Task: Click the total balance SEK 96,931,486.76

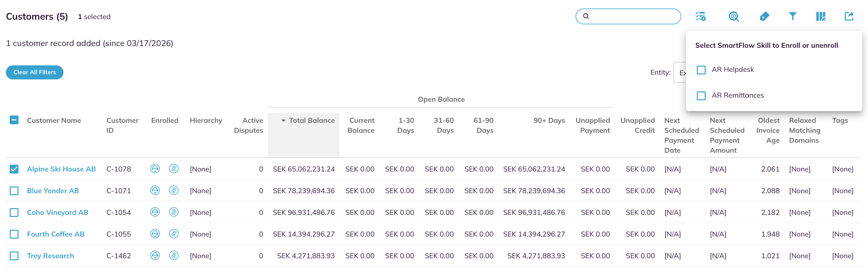Action: (x=304, y=212)
